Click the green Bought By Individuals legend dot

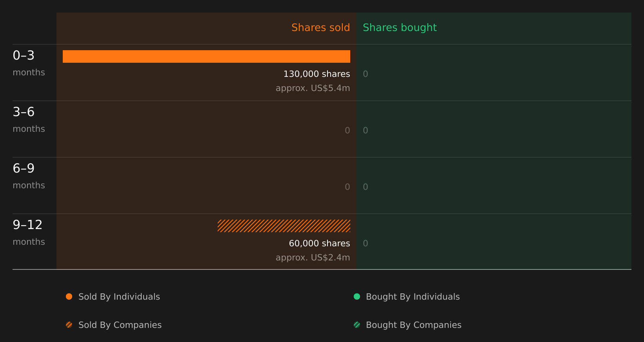click(x=357, y=297)
